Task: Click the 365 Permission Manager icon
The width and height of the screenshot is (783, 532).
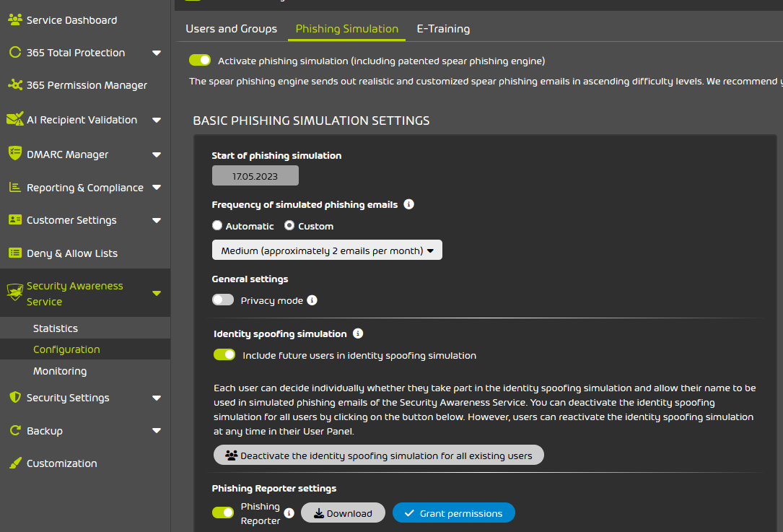Action: 15,85
